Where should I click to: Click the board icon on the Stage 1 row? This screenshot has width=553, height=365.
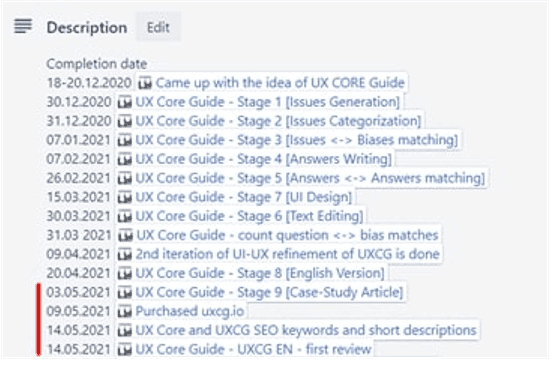click(124, 103)
